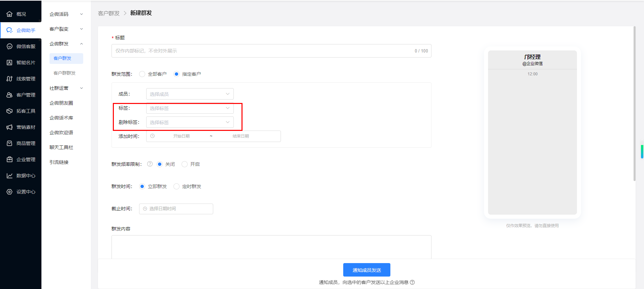
Task: Click the 概况 home icon in sidebar
Action: click(x=9, y=14)
